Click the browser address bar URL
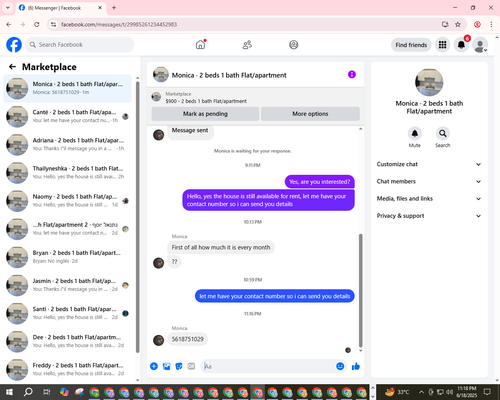This screenshot has height=400, width=500. coord(119,24)
